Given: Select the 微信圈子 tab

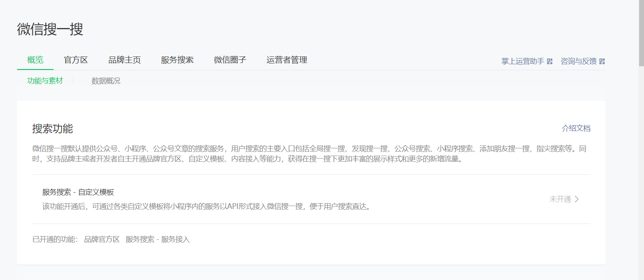Looking at the screenshot, I should [230, 60].
